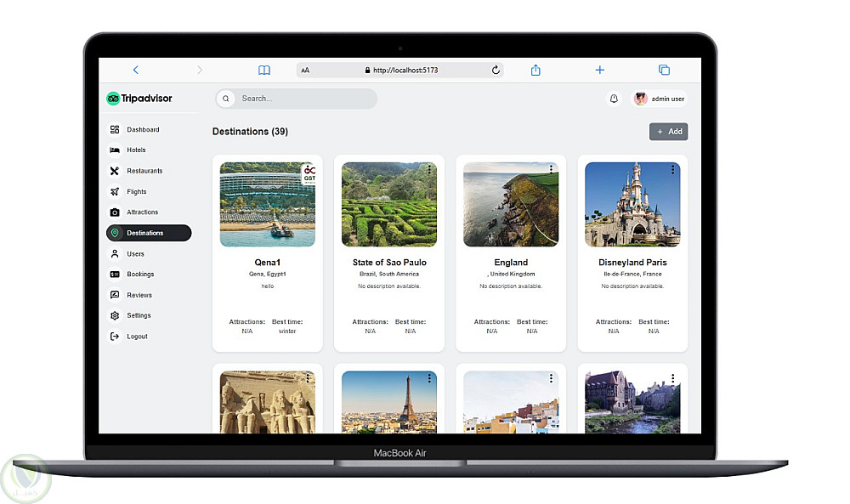
Task: Open the England card three-dot menu
Action: pos(551,170)
